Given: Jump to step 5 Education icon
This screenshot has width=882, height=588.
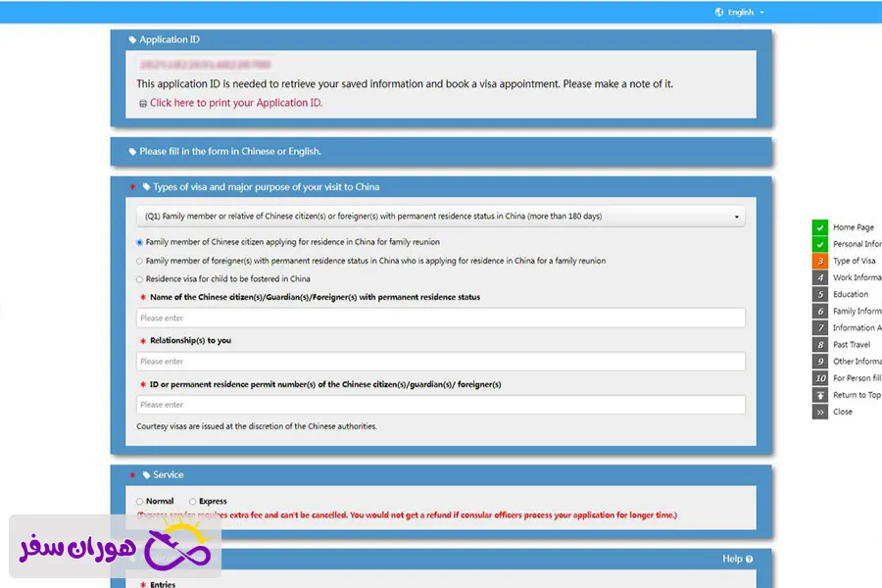Looking at the screenshot, I should coord(820,294).
